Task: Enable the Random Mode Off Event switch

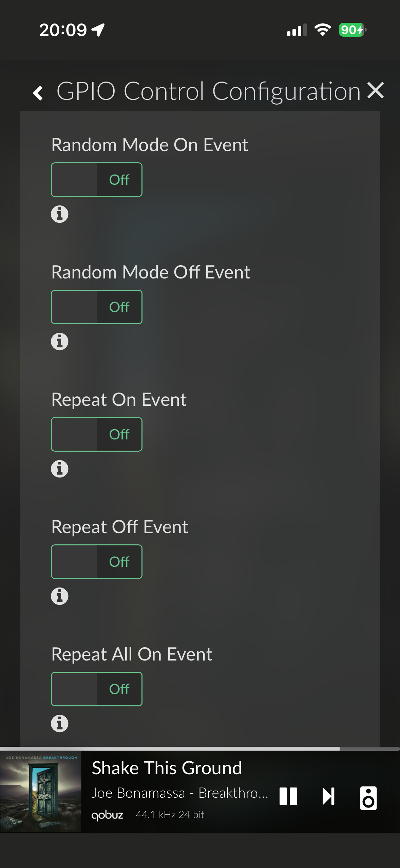Action: tap(97, 307)
